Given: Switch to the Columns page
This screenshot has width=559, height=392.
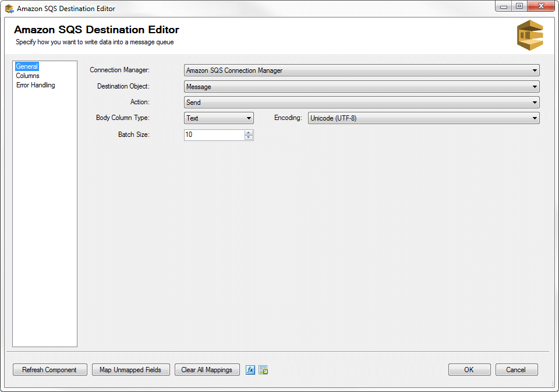Looking at the screenshot, I should 27,75.
